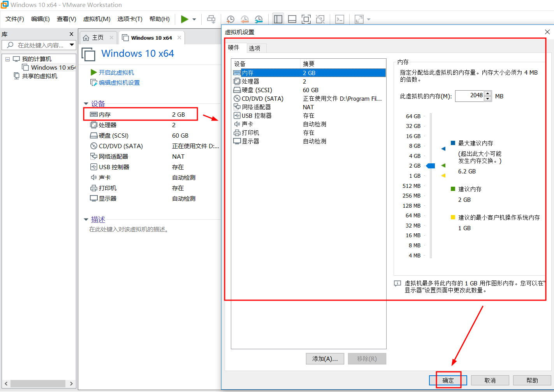Image resolution: width=554 pixels, height=392 pixels.
Task: Select the CD/DVD (SATA) row in the settings dialog
Action: (309, 98)
